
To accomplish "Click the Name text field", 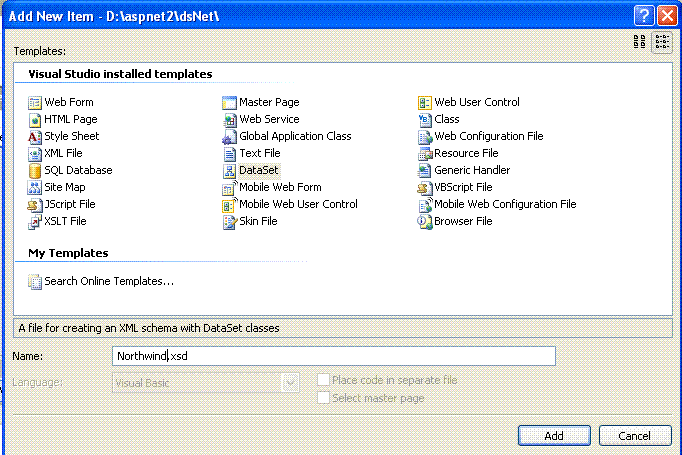I will tap(334, 356).
